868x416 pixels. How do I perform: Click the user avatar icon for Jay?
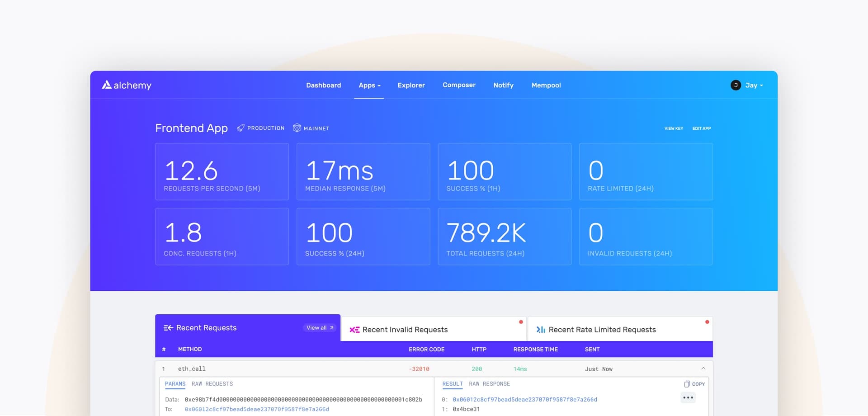pyautogui.click(x=736, y=85)
